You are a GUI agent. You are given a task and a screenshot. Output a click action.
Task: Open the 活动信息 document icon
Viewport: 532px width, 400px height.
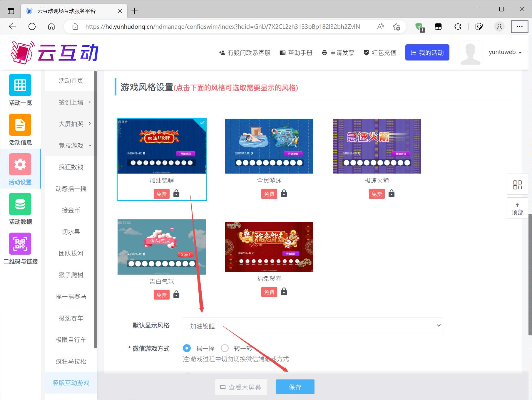pyautogui.click(x=20, y=125)
